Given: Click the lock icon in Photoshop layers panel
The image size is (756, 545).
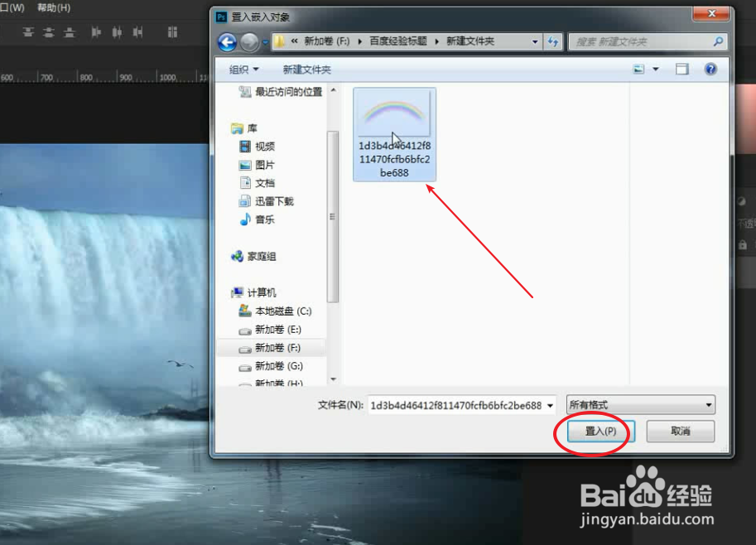Looking at the screenshot, I should click(x=743, y=245).
